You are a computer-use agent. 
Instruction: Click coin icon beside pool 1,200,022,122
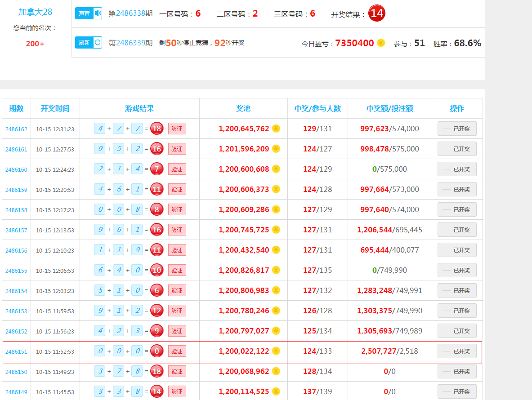276,351
